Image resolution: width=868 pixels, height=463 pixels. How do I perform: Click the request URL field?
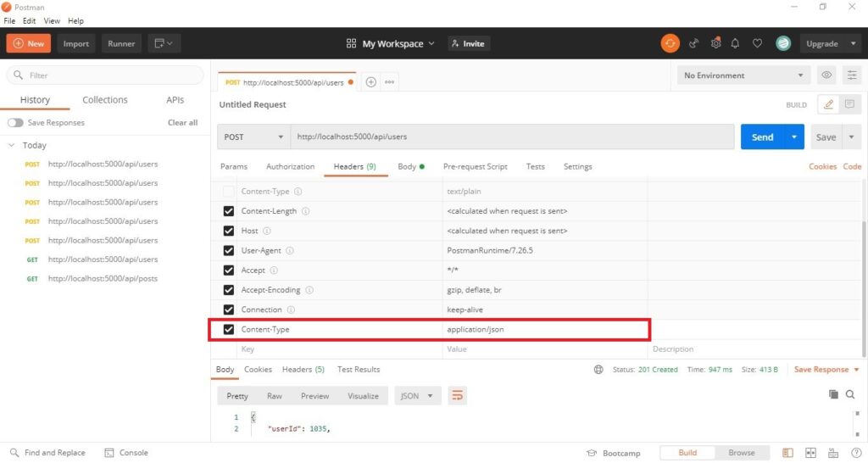513,137
